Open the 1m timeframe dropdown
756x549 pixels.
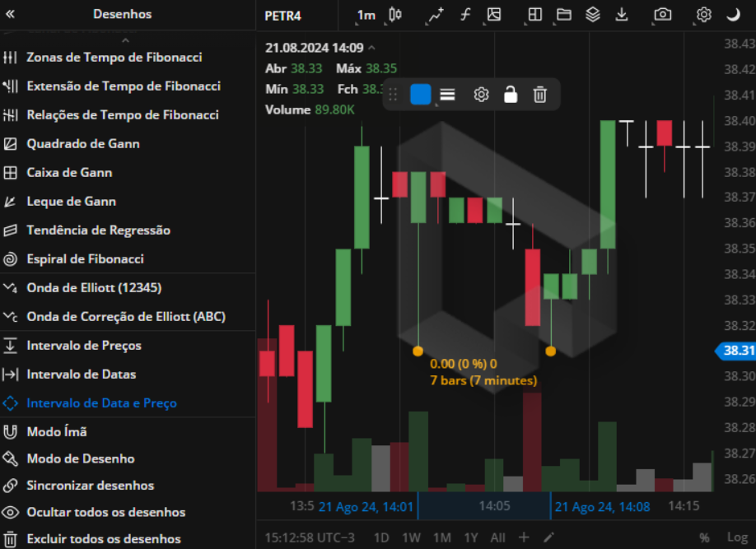tap(366, 16)
